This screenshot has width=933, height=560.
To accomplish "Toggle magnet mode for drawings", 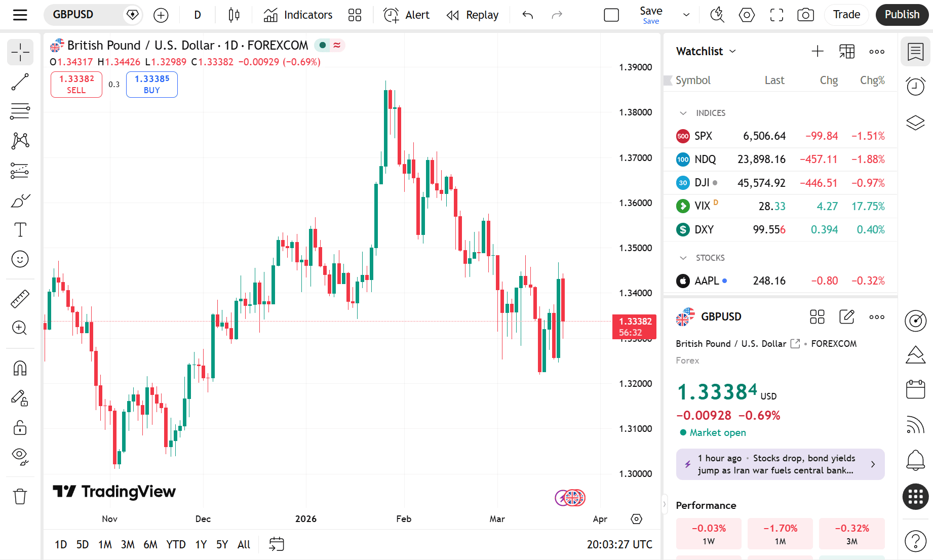I will coord(20,368).
